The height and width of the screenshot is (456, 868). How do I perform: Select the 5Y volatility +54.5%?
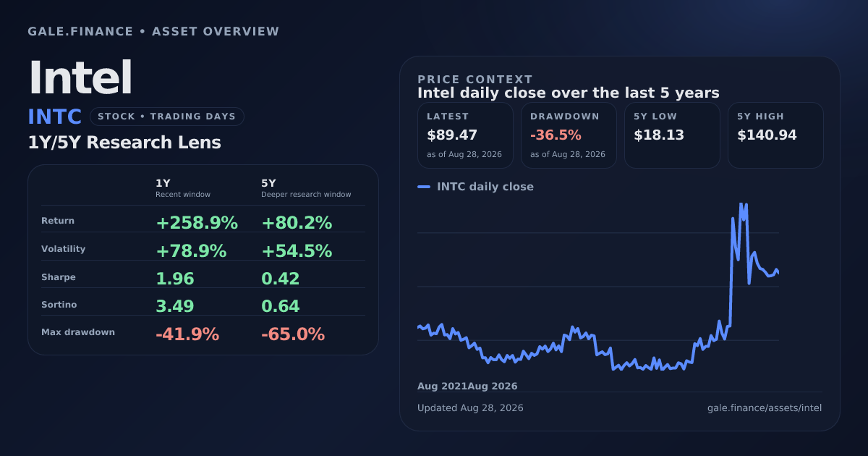coord(297,251)
